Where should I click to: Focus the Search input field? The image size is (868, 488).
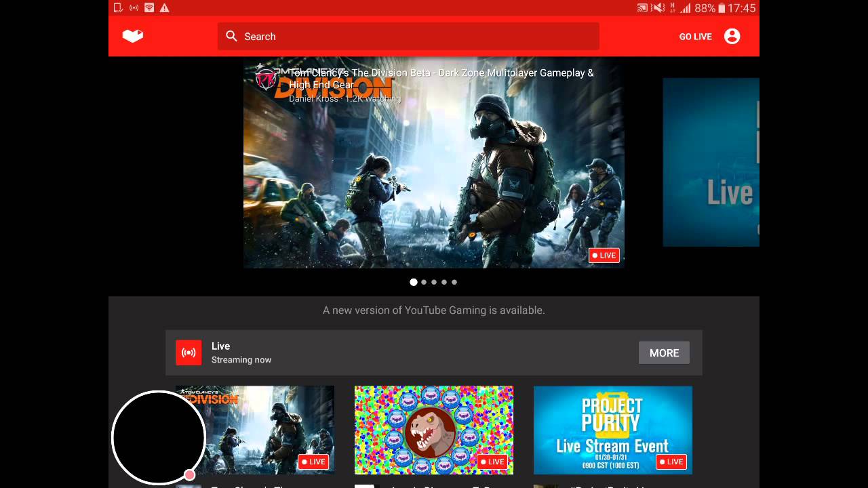[x=408, y=36]
